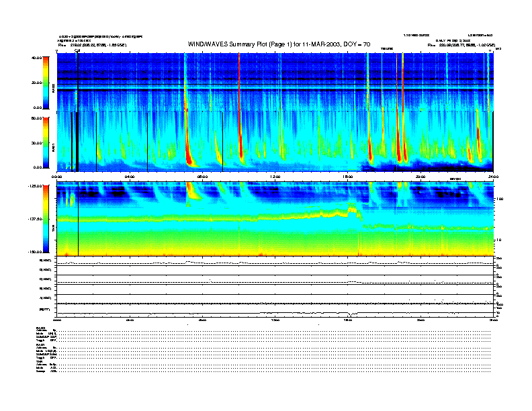The height and width of the screenshot is (411, 532).
Task: Click the WIND/WAVES Summary Plot title
Action: [279, 44]
